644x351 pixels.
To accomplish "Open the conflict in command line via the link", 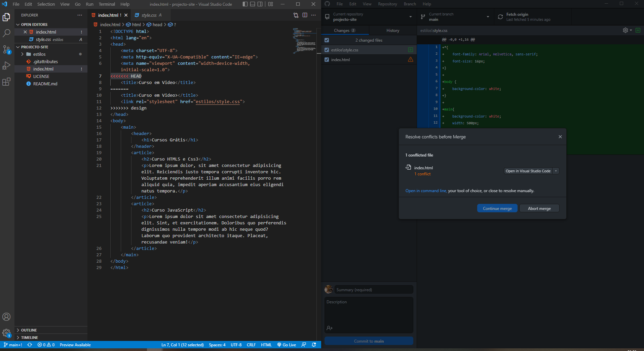I will (x=425, y=190).
